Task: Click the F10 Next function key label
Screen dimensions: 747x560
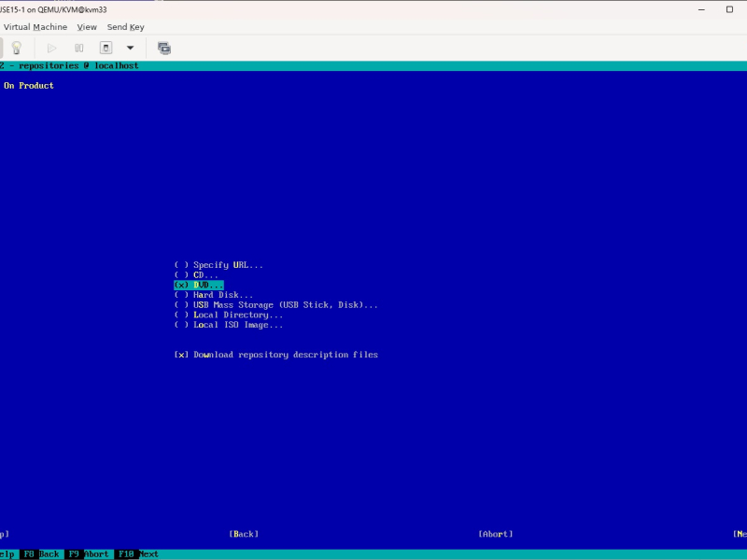Action: point(138,553)
